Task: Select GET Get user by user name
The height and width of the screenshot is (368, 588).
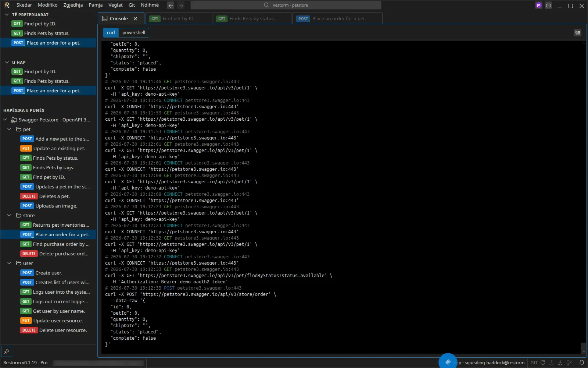Action: 49,311
